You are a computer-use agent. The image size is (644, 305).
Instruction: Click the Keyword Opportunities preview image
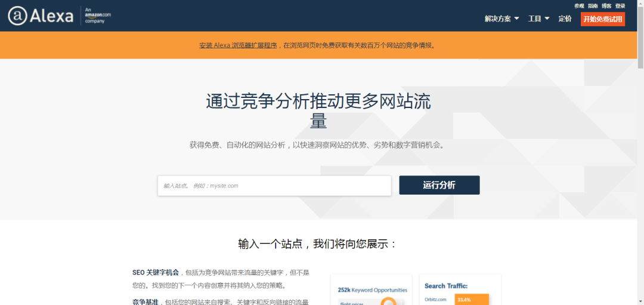pyautogui.click(x=371, y=290)
